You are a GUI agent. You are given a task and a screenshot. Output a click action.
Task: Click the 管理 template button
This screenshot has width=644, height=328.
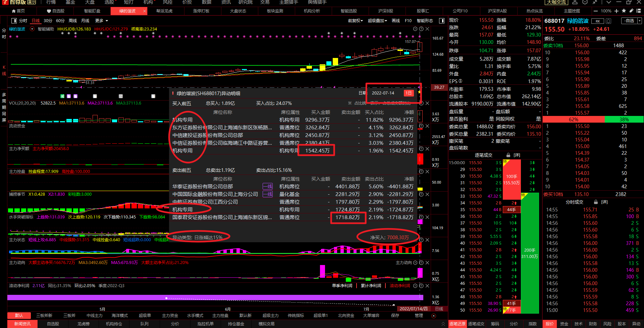419,315
